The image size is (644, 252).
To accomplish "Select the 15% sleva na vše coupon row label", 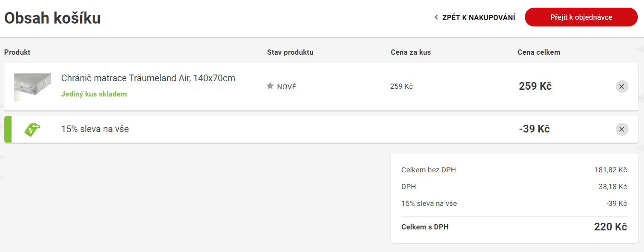I will click(x=95, y=129).
